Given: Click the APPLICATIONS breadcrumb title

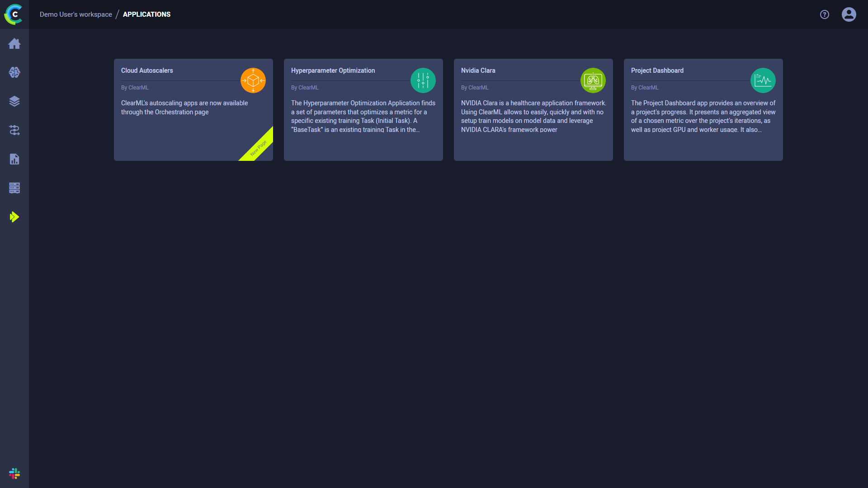Looking at the screenshot, I should [x=146, y=14].
